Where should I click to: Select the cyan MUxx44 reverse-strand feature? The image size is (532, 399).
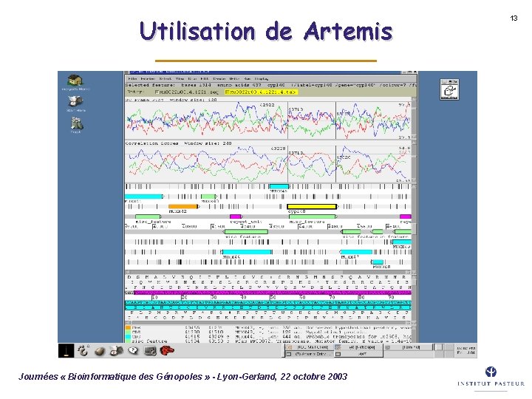(x=247, y=252)
